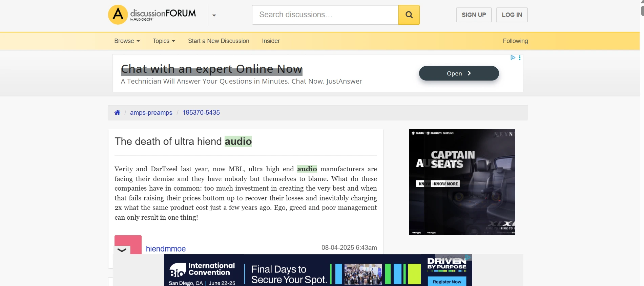Focus the Search discussions input field
Screen dimensions: 644x286
pyautogui.click(x=325, y=15)
